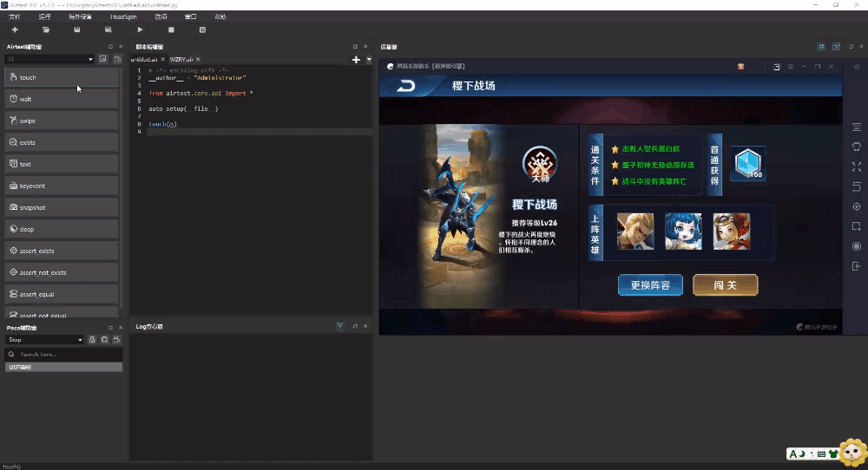Stop the script with the Stop button
This screenshot has width=868, height=470.
pyautogui.click(x=171, y=29)
